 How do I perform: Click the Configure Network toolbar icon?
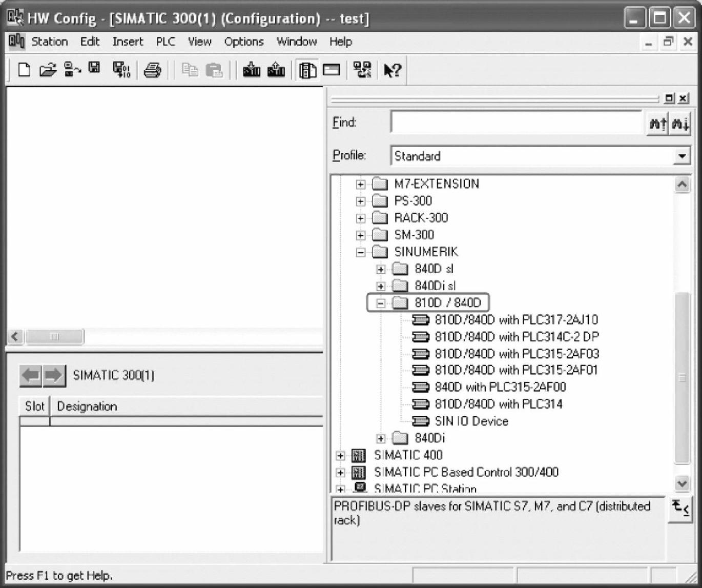tap(362, 70)
